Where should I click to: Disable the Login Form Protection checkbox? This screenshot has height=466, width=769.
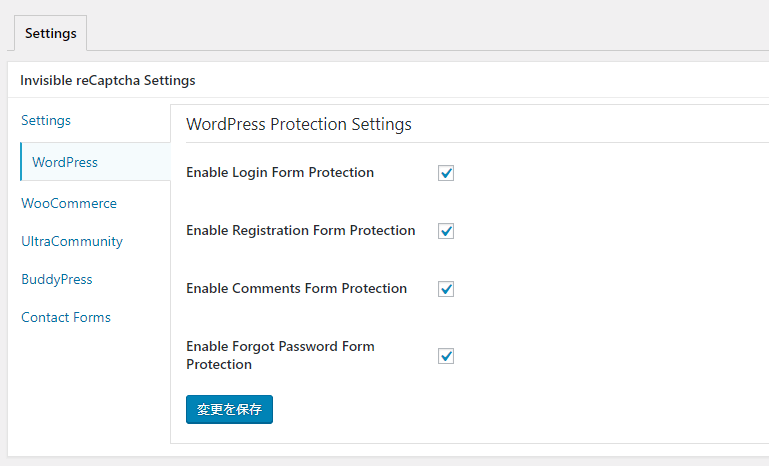point(446,173)
